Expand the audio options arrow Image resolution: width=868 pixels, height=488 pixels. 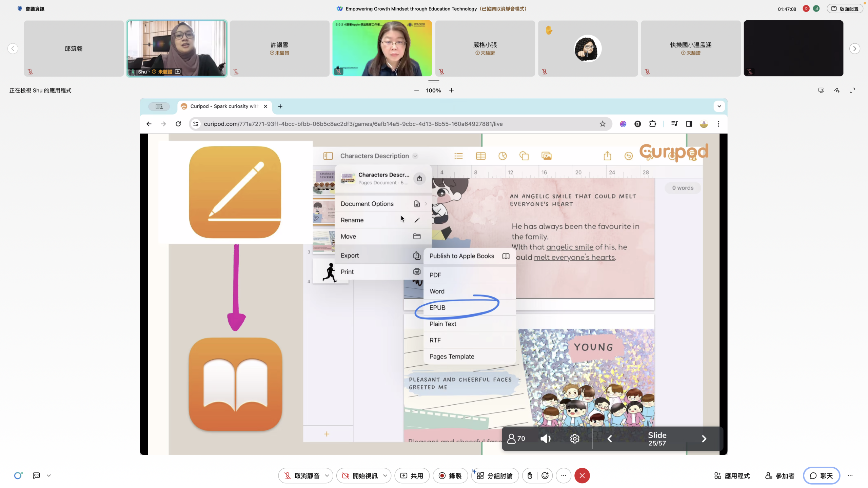click(327, 475)
